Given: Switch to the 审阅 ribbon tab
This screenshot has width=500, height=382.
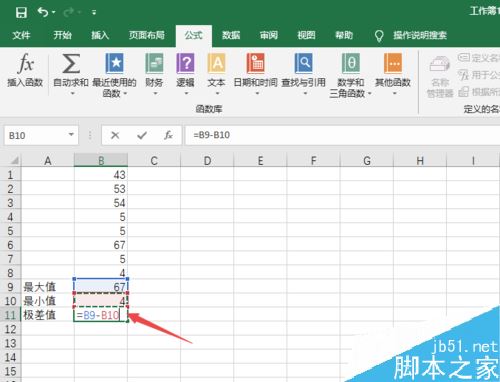Looking at the screenshot, I should (x=269, y=35).
